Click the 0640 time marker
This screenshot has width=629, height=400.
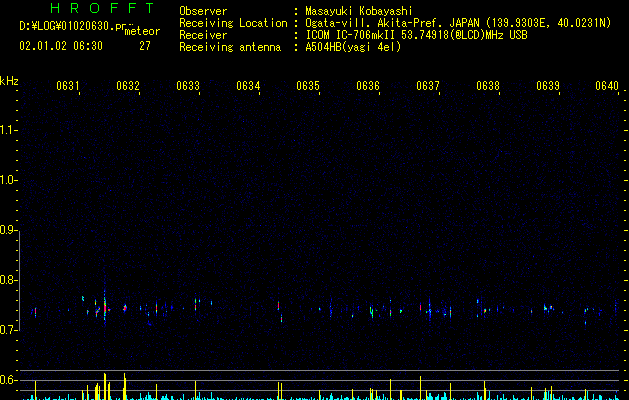click(607, 86)
